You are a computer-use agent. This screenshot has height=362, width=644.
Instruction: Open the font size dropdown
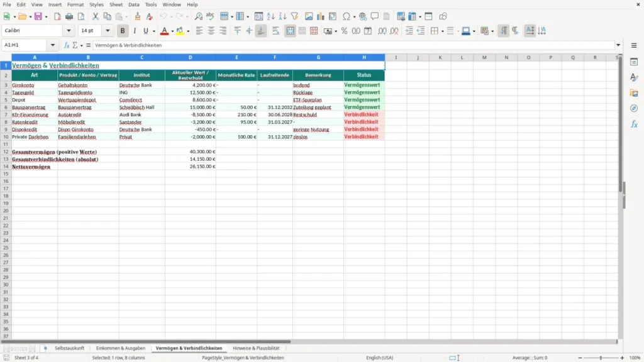point(108,30)
